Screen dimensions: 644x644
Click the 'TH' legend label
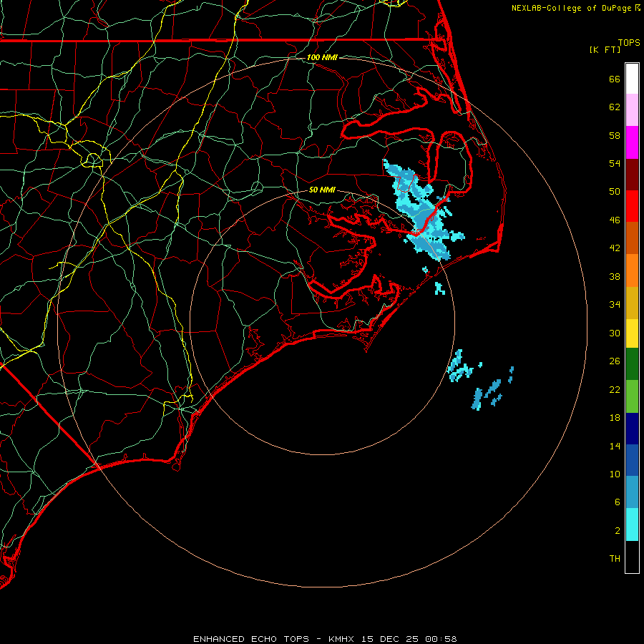click(x=615, y=559)
